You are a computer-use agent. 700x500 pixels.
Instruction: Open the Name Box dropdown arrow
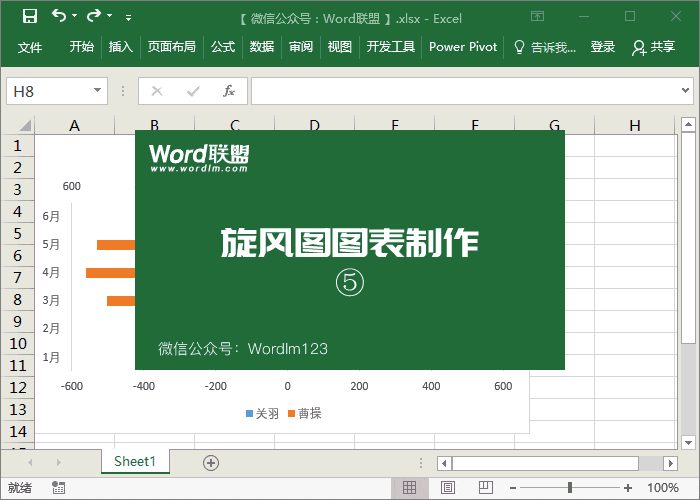[97, 91]
